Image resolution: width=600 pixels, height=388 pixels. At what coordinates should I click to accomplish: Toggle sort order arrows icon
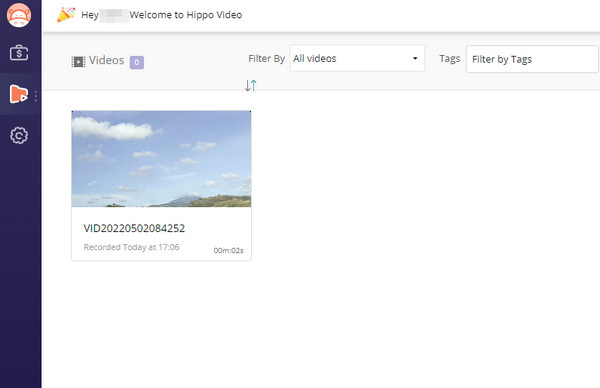click(251, 85)
